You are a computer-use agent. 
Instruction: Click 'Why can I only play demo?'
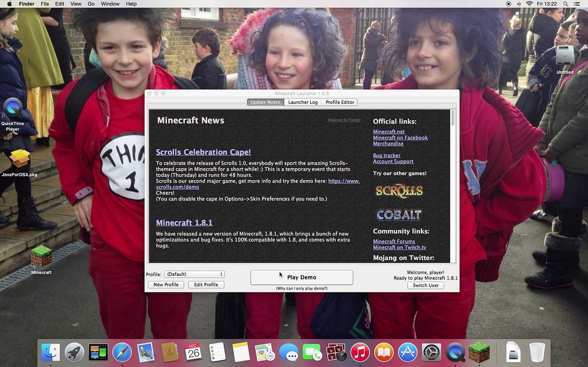302,288
